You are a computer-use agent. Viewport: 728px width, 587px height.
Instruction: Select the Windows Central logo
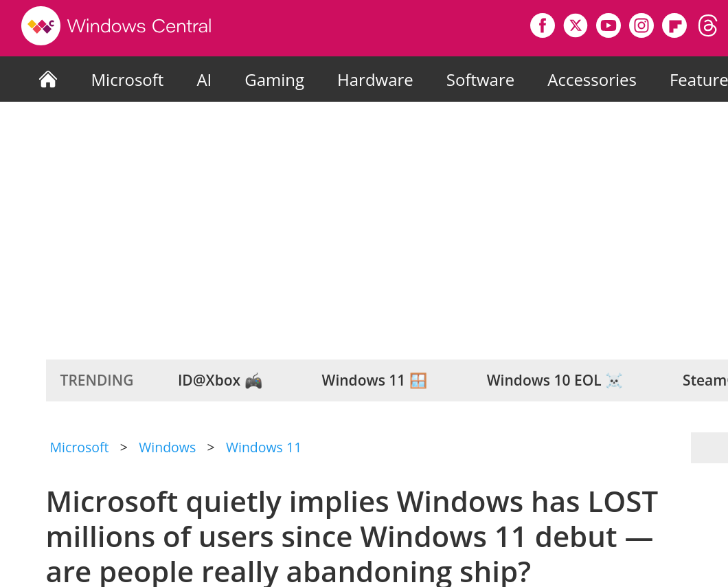(x=115, y=26)
